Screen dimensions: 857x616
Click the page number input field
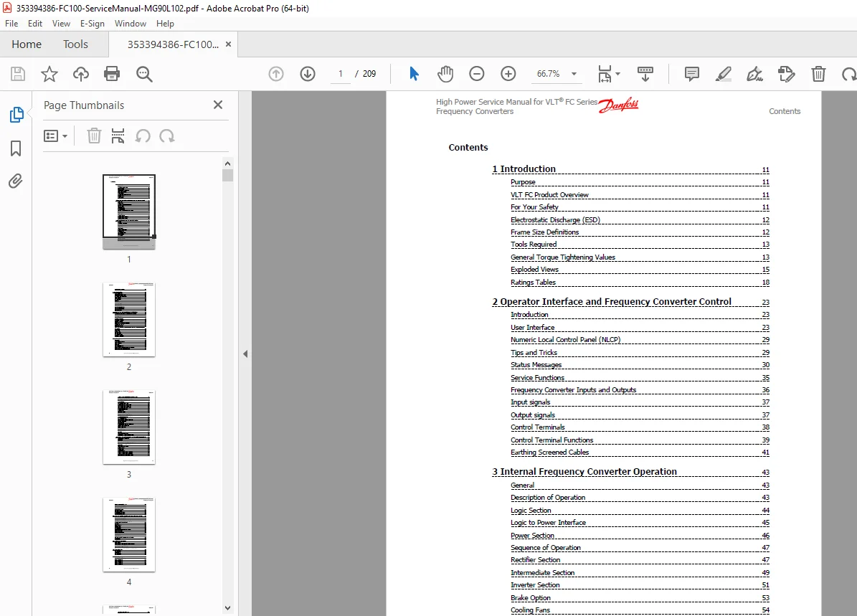(x=341, y=74)
